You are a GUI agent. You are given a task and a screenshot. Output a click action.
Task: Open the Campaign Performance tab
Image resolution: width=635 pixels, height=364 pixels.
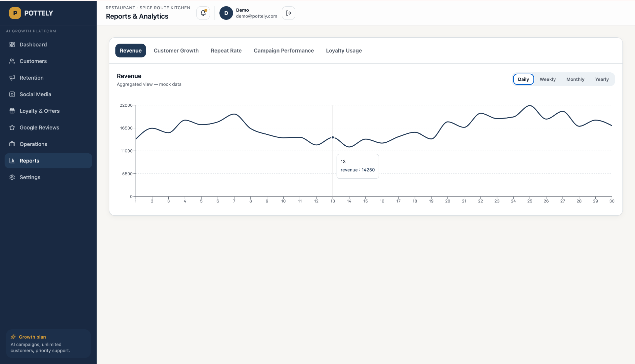tap(284, 51)
